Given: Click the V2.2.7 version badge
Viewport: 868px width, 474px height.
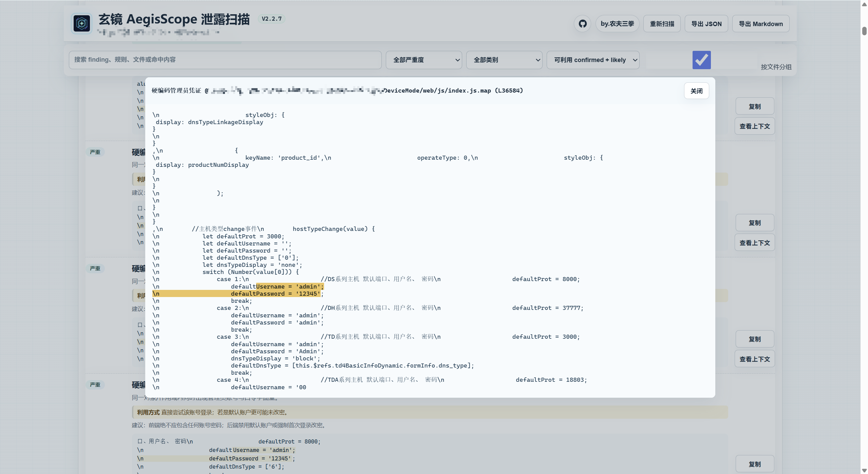Looking at the screenshot, I should pyautogui.click(x=271, y=19).
